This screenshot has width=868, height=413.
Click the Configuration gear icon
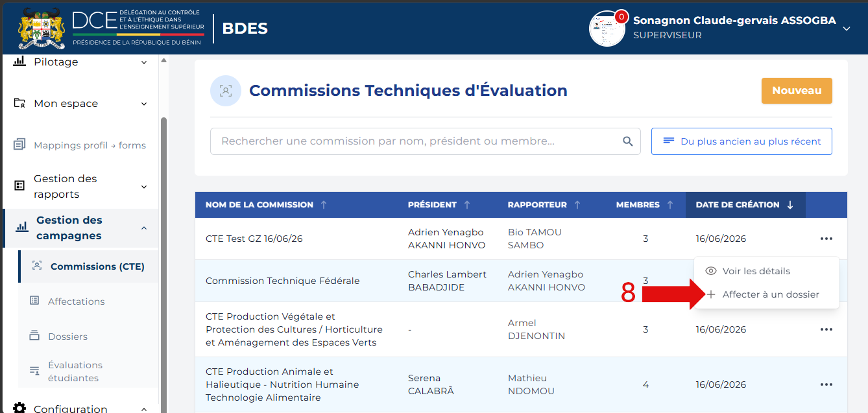pyautogui.click(x=19, y=408)
